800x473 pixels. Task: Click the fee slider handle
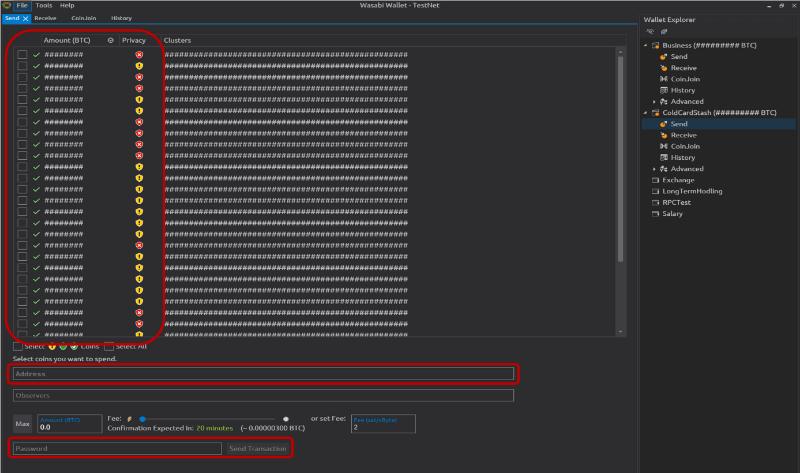pyautogui.click(x=143, y=418)
